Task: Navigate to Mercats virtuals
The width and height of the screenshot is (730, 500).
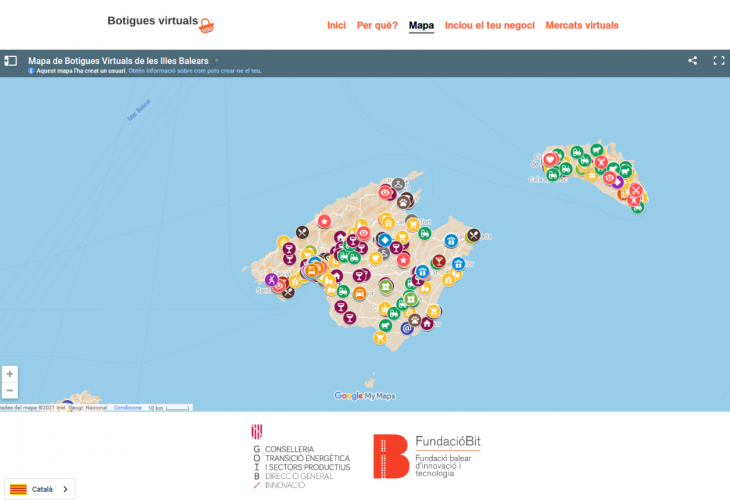Action: pos(581,25)
